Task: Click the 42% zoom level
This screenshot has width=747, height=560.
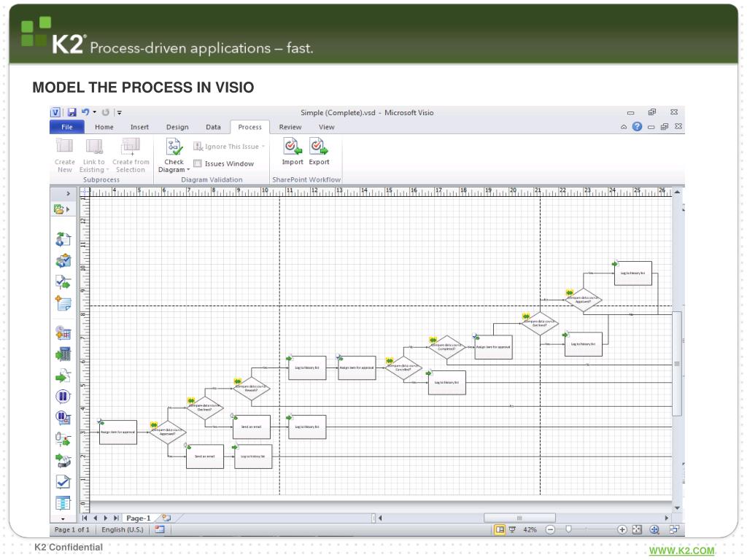Action: point(530,529)
